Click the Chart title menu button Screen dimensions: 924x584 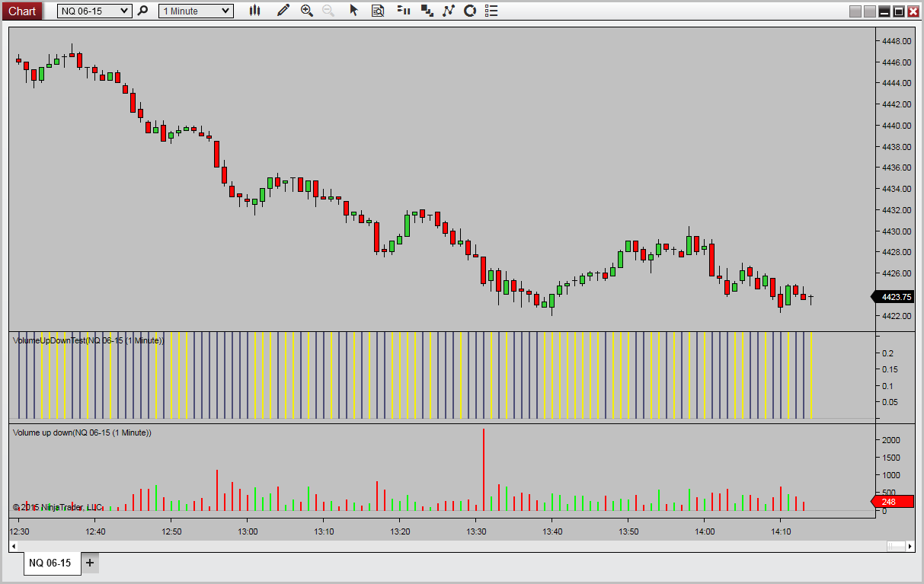click(22, 11)
